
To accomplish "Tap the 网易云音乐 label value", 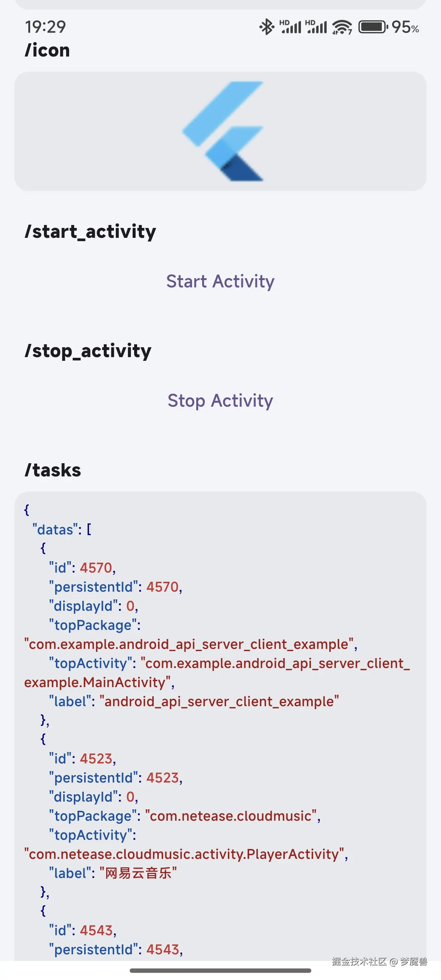I will (138, 873).
